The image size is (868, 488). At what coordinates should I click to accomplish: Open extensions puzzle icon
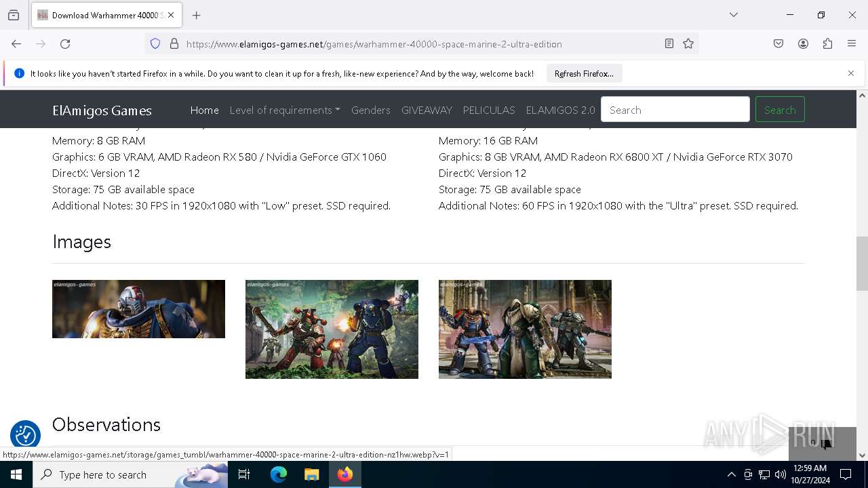[827, 44]
